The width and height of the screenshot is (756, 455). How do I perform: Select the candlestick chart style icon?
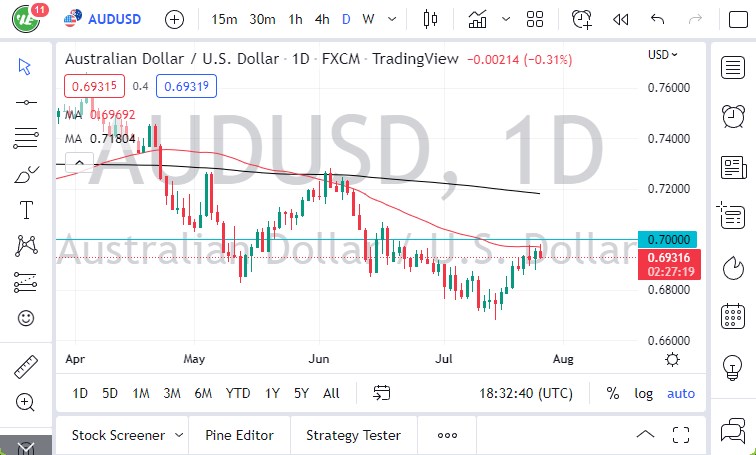pyautogui.click(x=431, y=19)
